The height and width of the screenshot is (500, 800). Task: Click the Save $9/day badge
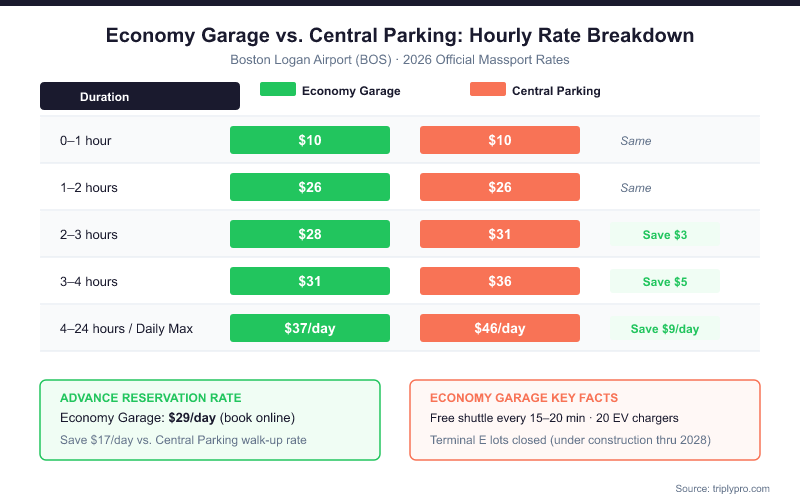pyautogui.click(x=664, y=328)
